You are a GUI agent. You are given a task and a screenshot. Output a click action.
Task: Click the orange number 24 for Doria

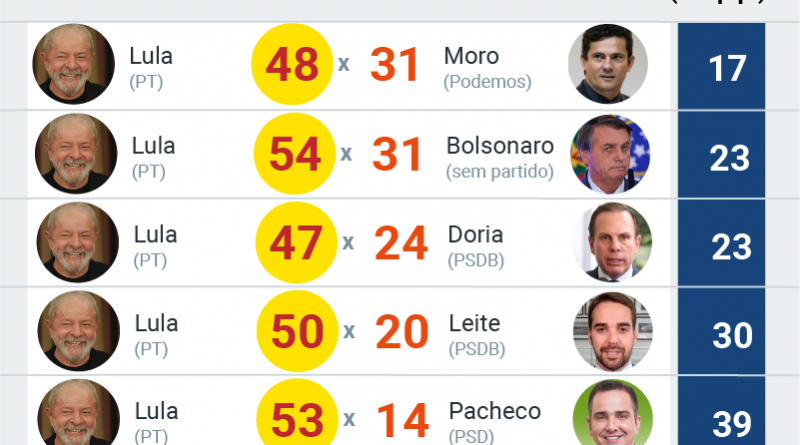coord(402,244)
